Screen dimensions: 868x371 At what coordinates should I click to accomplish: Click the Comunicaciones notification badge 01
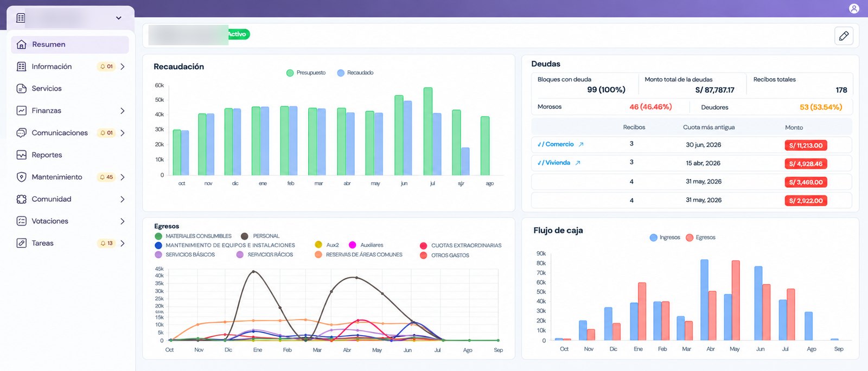[106, 133]
